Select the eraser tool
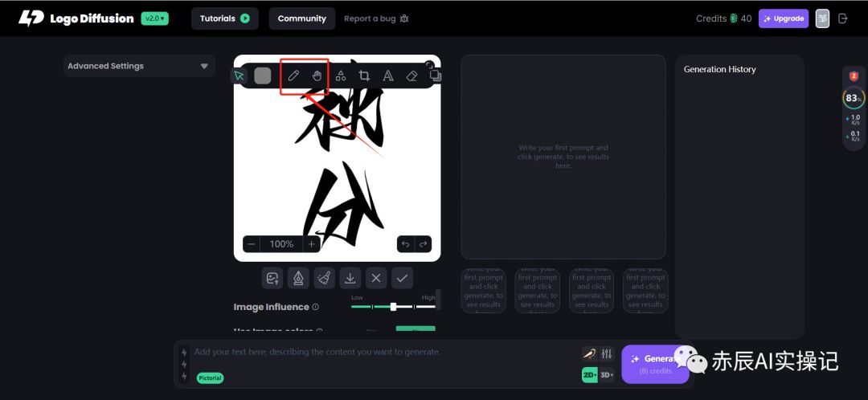The width and height of the screenshot is (868, 400). tap(411, 76)
